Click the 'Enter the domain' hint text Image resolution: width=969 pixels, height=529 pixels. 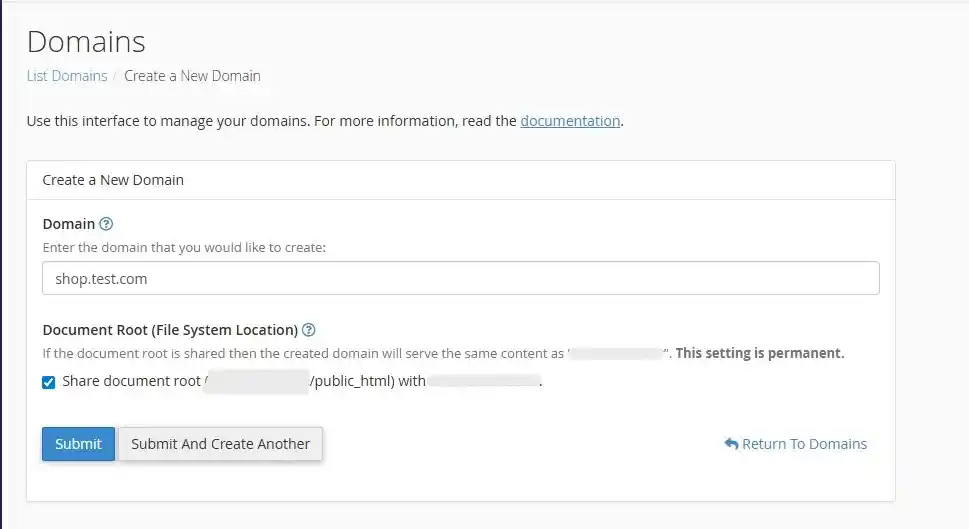(x=184, y=247)
